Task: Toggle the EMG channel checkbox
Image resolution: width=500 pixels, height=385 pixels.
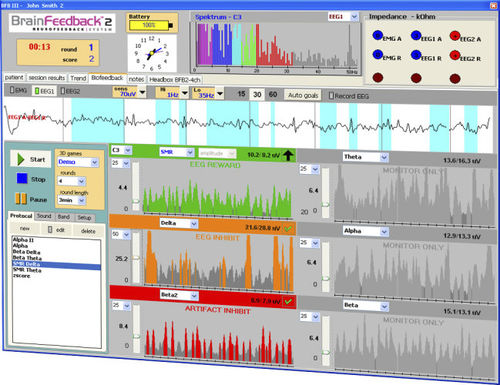Action: [12, 90]
